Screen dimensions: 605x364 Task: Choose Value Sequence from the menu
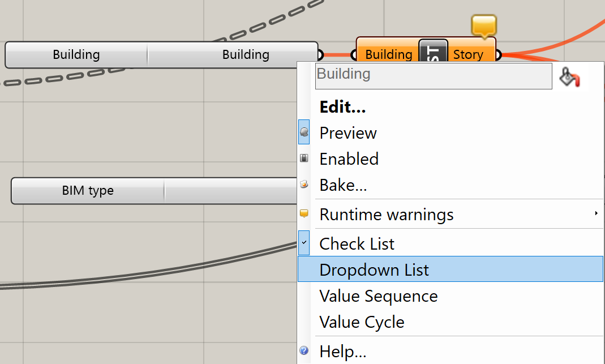pos(378,296)
